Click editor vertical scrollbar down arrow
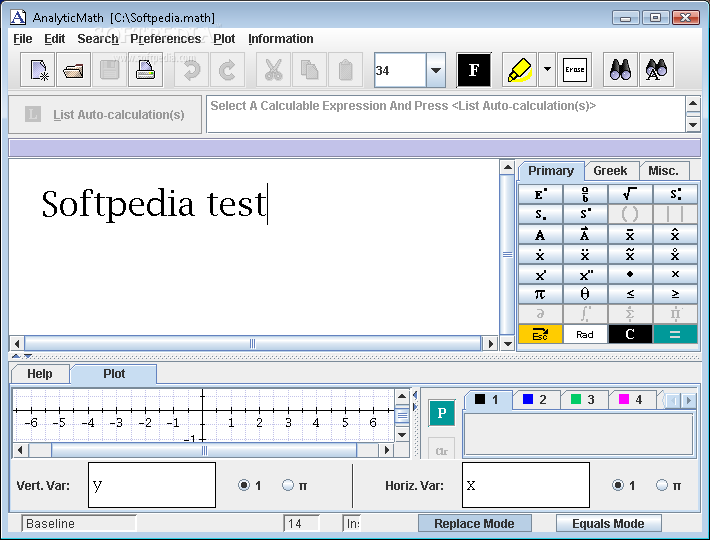This screenshot has width=710, height=540. coord(508,344)
